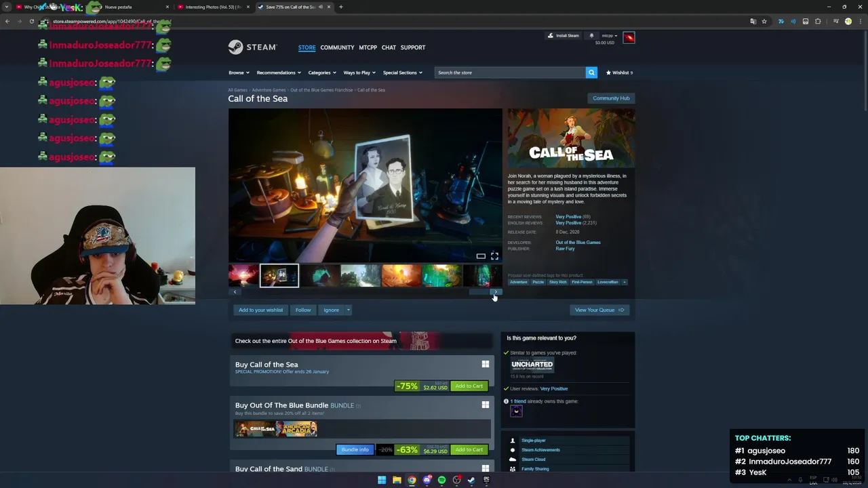Open the COMMUNITY tab

tap(337, 47)
